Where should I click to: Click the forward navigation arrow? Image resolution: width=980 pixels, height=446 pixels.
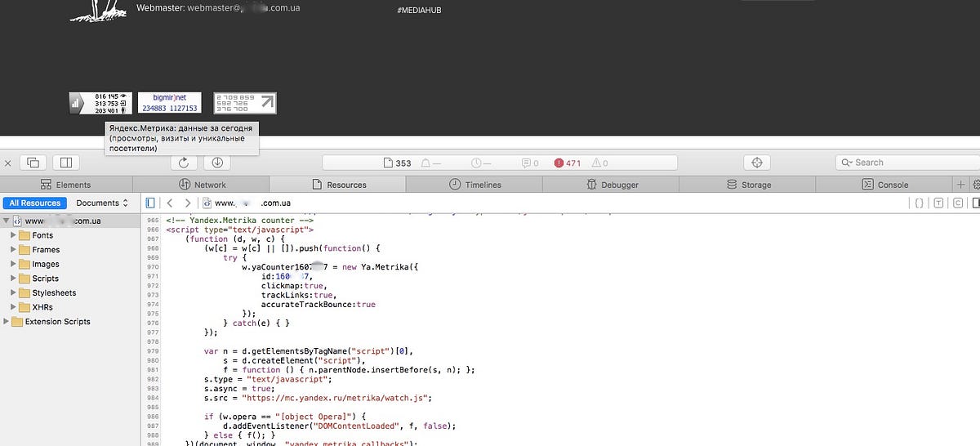pos(188,203)
